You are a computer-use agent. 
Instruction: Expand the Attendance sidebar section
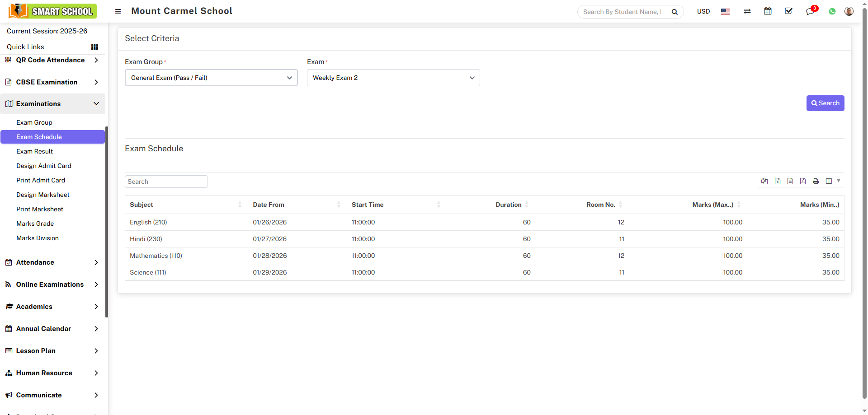point(52,262)
